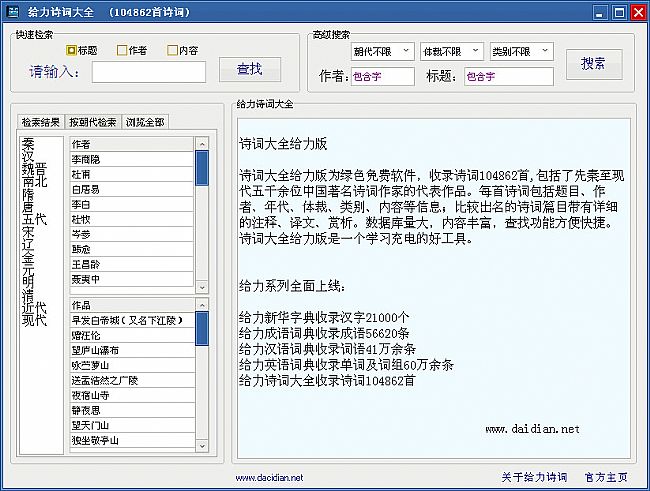Select the 魏晋 dynasty
Screen dimensions: 650x491
[x=34, y=169]
